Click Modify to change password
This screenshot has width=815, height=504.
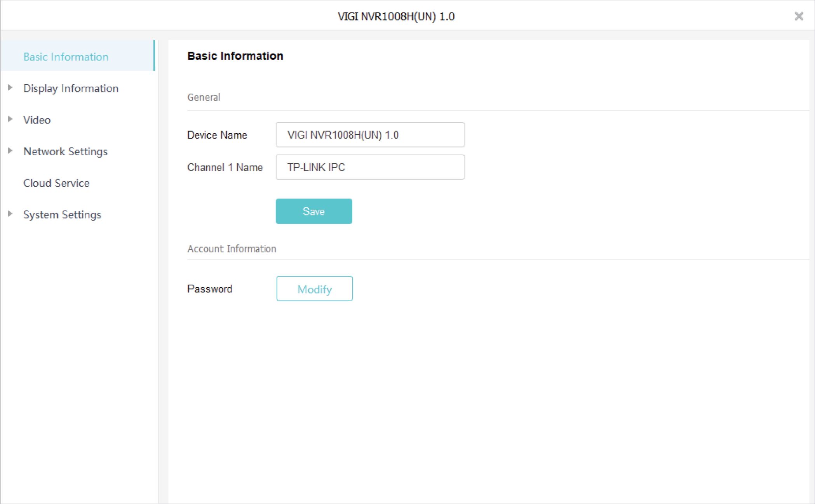point(314,289)
